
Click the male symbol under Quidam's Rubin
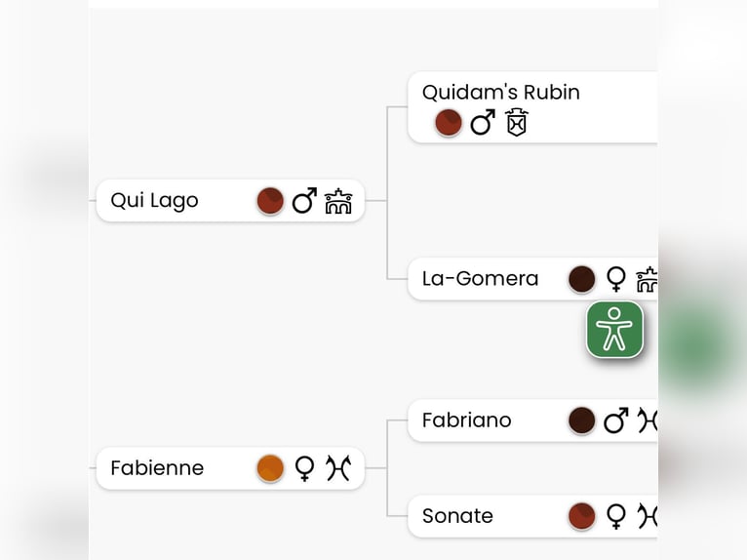(x=482, y=123)
